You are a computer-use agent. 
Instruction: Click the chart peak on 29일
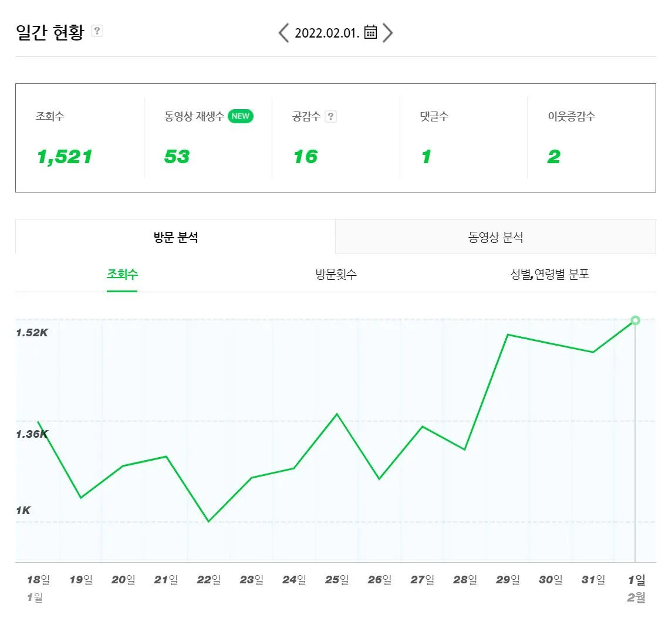(508, 335)
